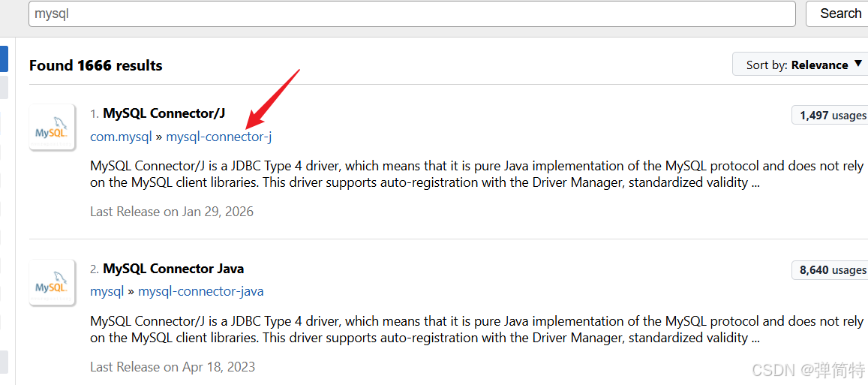868x385 pixels.
Task: Open the Sort by Relevance dropdown
Action: point(800,65)
